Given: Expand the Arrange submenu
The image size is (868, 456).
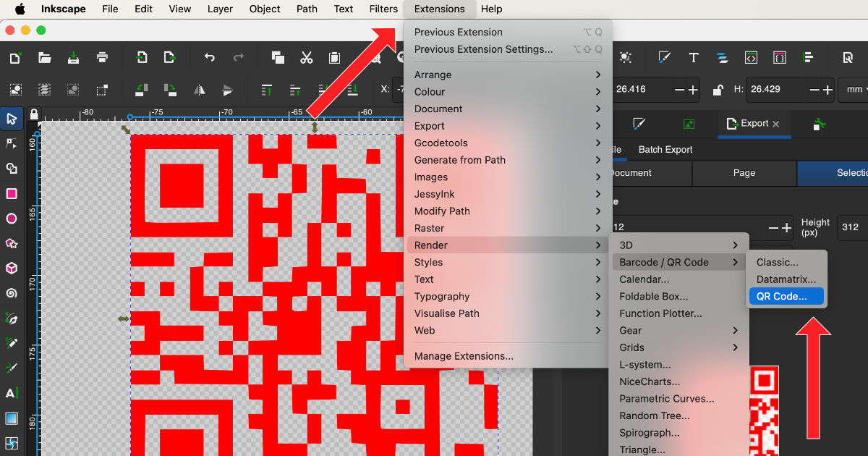Looking at the screenshot, I should [506, 75].
